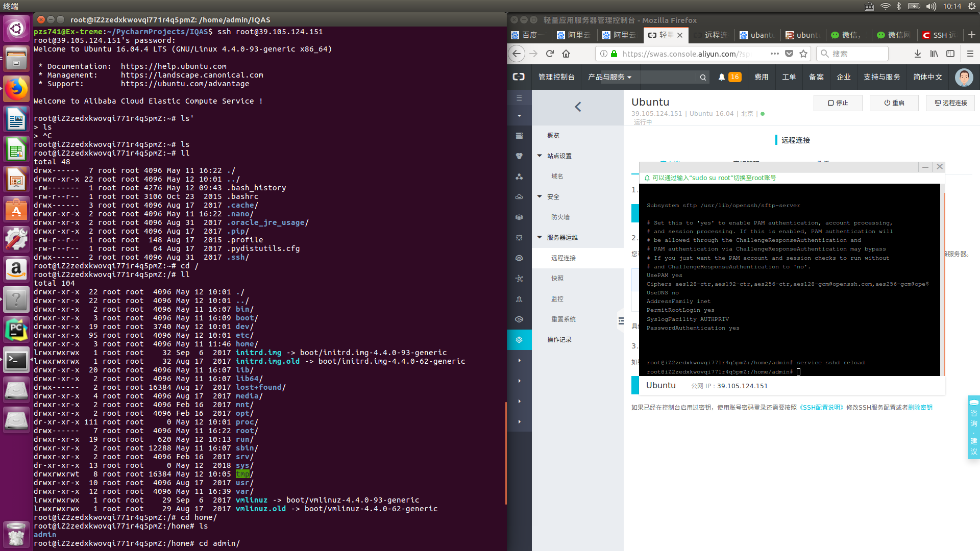Image resolution: width=980 pixels, height=551 pixels.
Task: Click Firefox home icon
Action: pyautogui.click(x=566, y=54)
